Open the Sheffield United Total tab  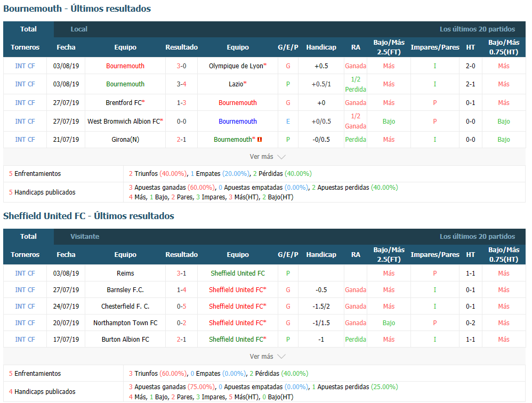tap(28, 237)
